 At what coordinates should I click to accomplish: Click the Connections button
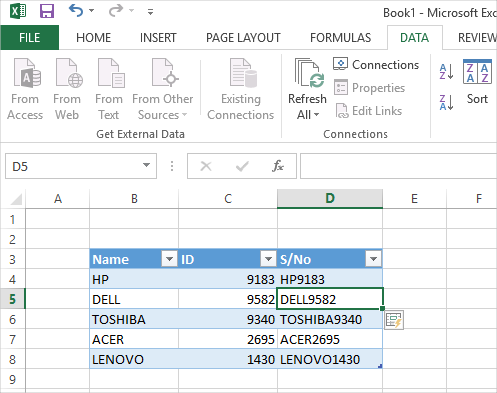[x=376, y=64]
